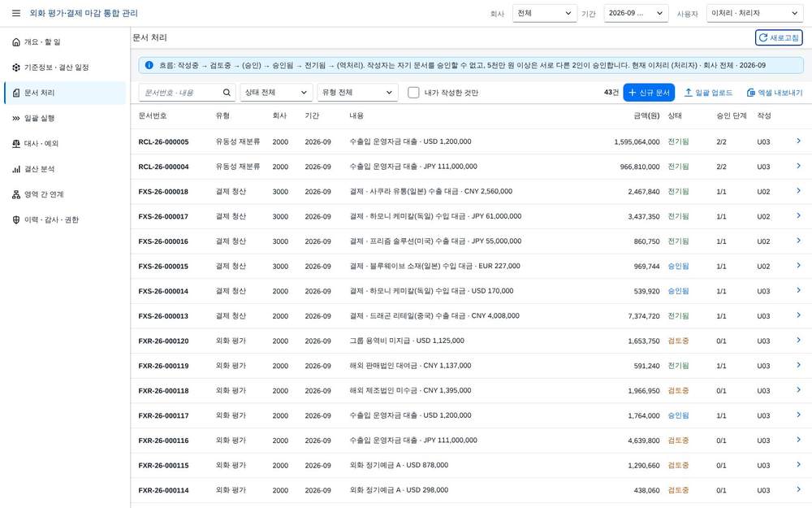Open row arrow for FXS-26-000018
812x508 pixels.
click(798, 191)
